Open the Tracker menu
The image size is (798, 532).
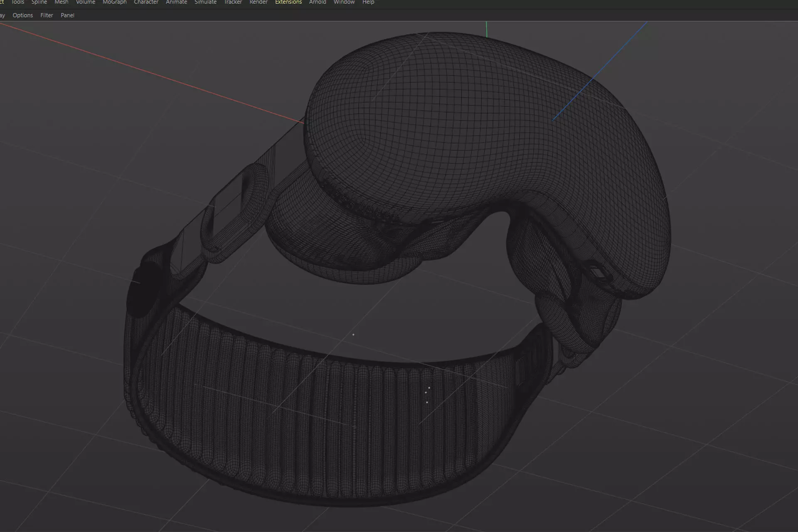point(233,2)
